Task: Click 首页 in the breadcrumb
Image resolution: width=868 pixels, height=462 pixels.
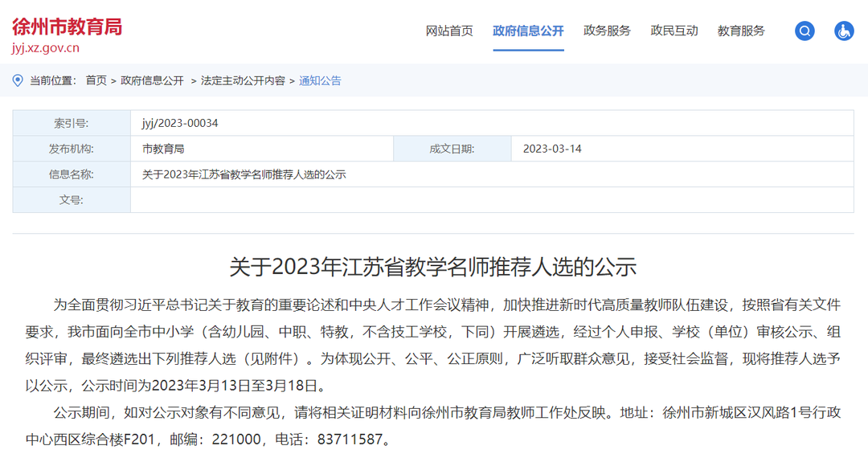Action: click(x=96, y=81)
